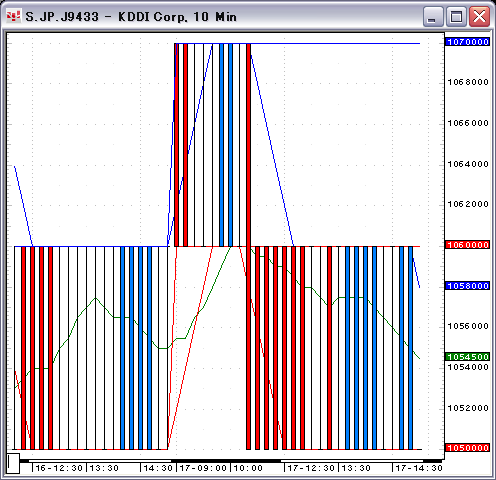Minimize the KDDI Corp chart window

coord(433,16)
